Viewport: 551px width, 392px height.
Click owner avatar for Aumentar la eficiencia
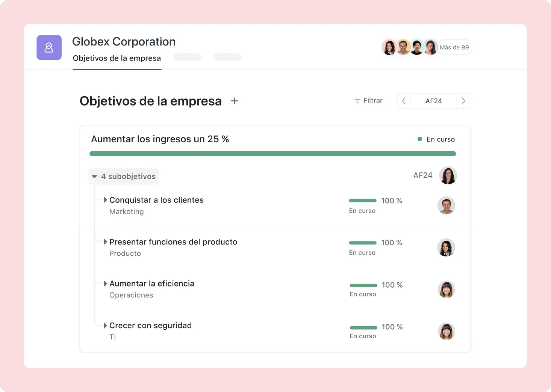447,289
